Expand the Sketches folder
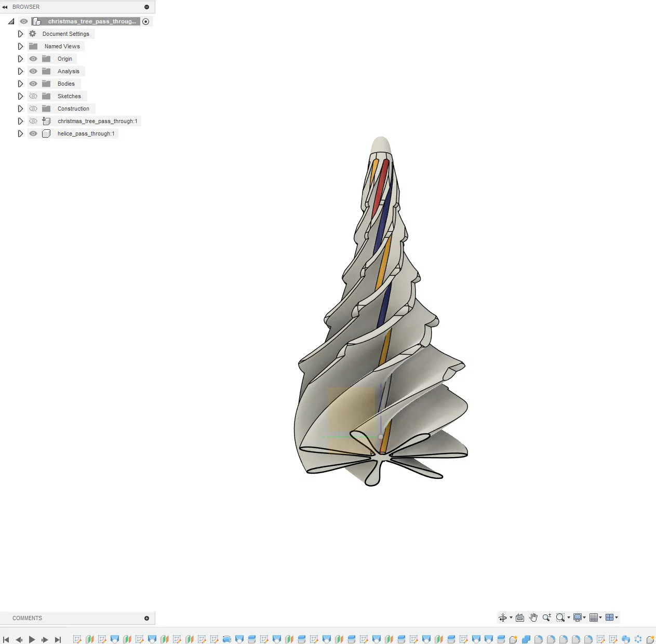656x644 pixels. [x=20, y=96]
